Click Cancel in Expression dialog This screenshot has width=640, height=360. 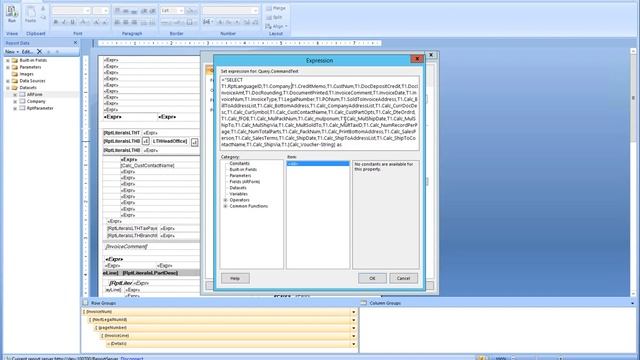[403, 278]
